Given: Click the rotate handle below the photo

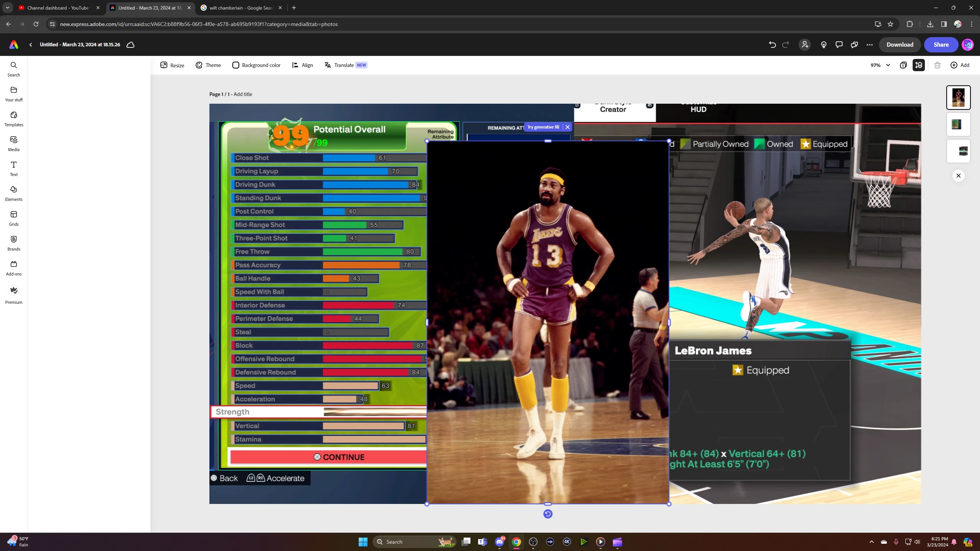Looking at the screenshot, I should (x=548, y=514).
